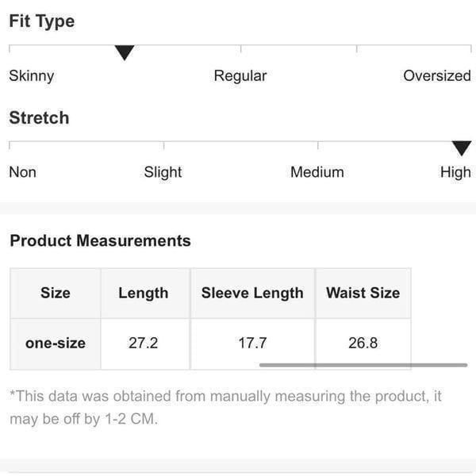
Task: Click the 26.8 waist size cell
Action: tap(363, 344)
